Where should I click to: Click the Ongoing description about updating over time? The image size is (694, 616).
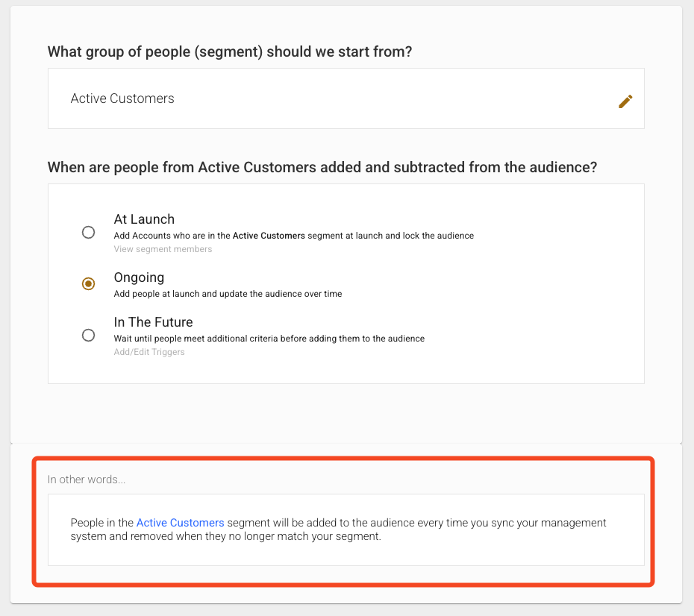point(228,294)
